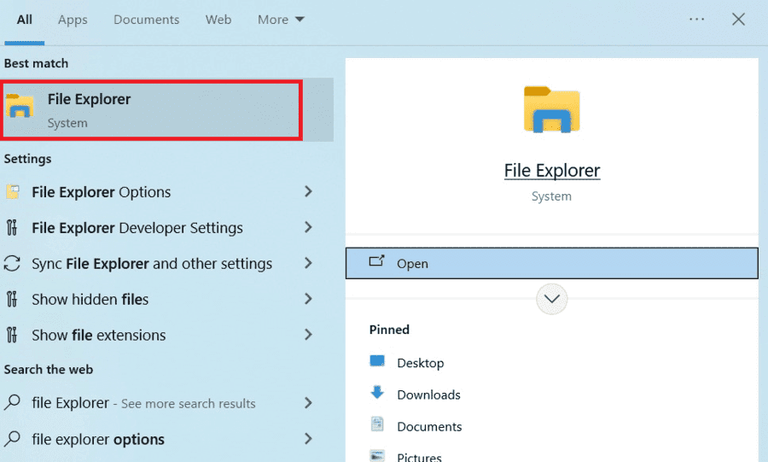
Task: Open the More dropdown filter
Action: pyautogui.click(x=281, y=20)
